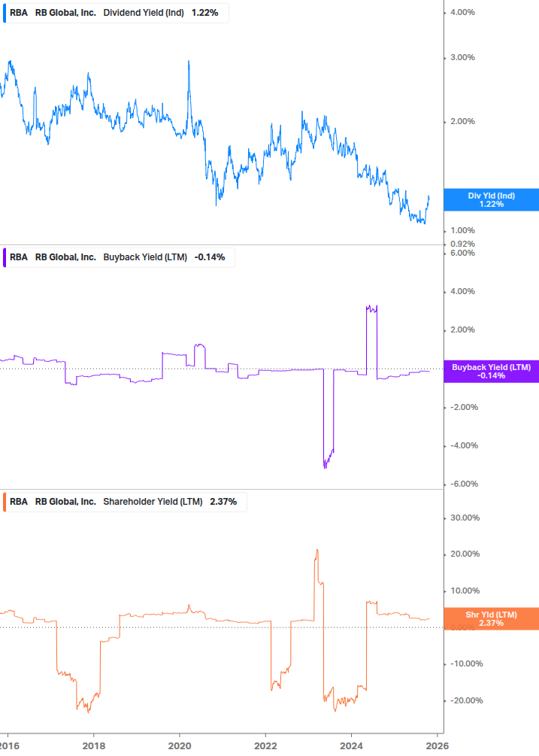539x756 pixels.
Task: Click the 2018 label on the time axis
Action: click(93, 745)
